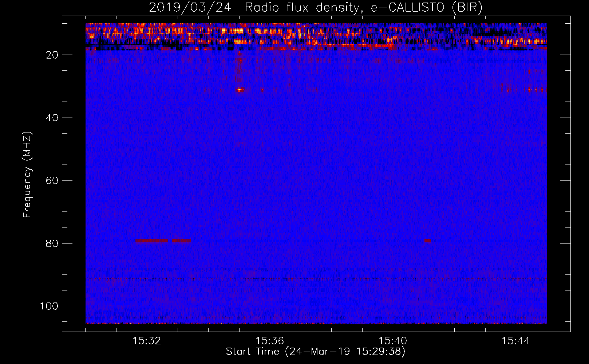This screenshot has width=589, height=364.
Task: Click the 15:44 time tick label
Action: (516, 341)
